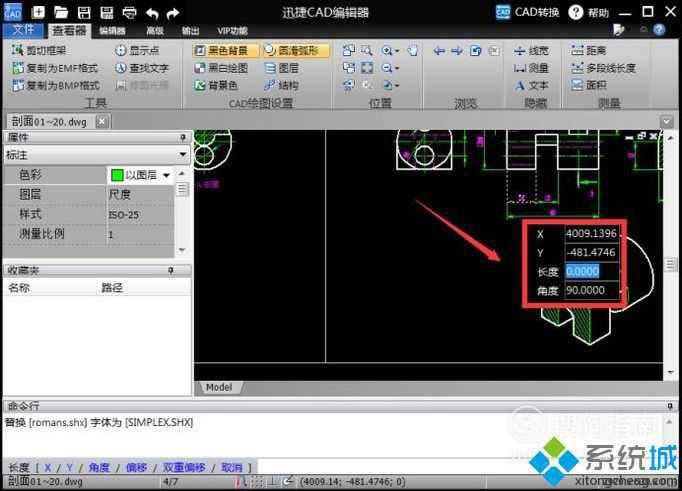This screenshot has height=491, width=682.
Task: Click the 取消 cancel command link
Action: pyautogui.click(x=232, y=468)
